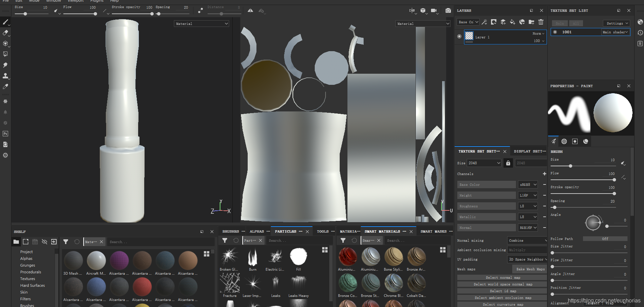Pick the Clone stamp tool
Screen dimensions: 644x307
[5, 76]
